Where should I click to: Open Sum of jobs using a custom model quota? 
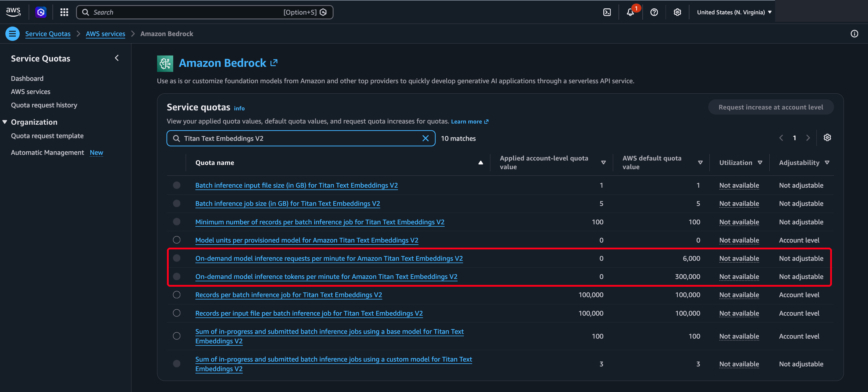coord(334,364)
